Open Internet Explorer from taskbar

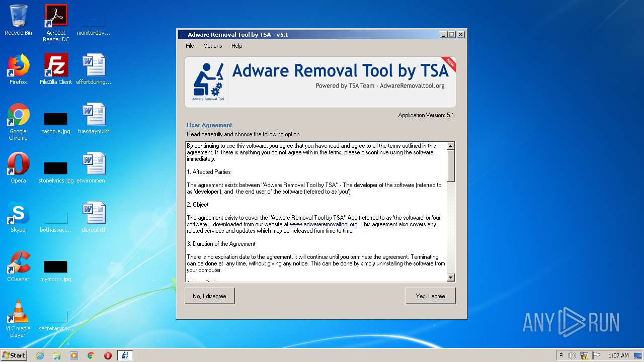(40, 355)
